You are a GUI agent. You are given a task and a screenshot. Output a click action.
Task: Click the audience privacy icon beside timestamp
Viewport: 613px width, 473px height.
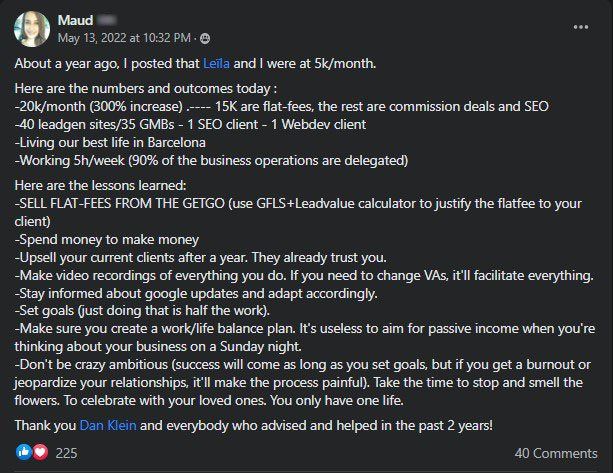(205, 38)
